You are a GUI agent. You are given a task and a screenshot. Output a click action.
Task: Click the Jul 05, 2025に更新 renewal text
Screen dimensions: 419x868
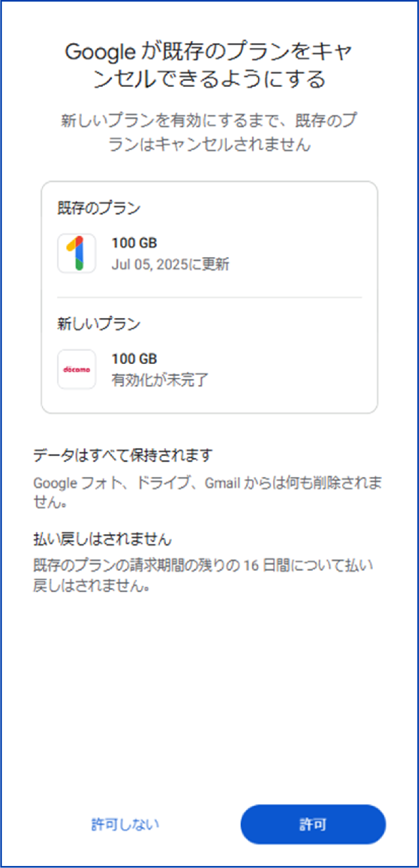click(x=170, y=264)
